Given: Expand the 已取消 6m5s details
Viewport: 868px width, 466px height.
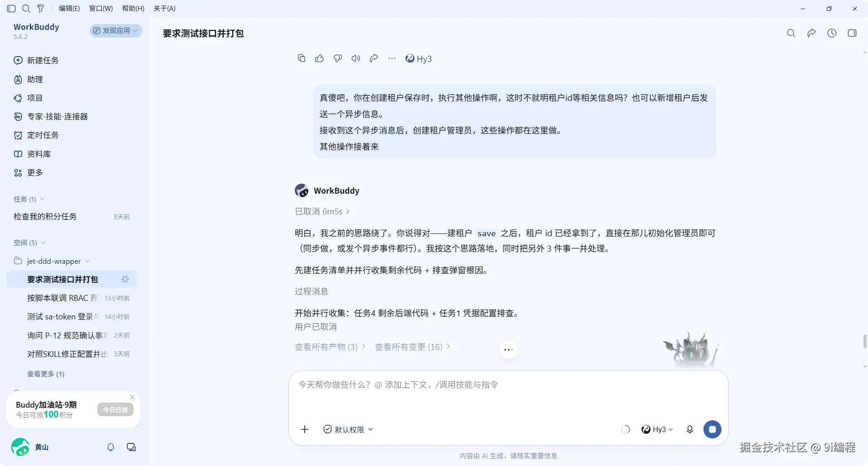Looking at the screenshot, I should click(x=322, y=212).
